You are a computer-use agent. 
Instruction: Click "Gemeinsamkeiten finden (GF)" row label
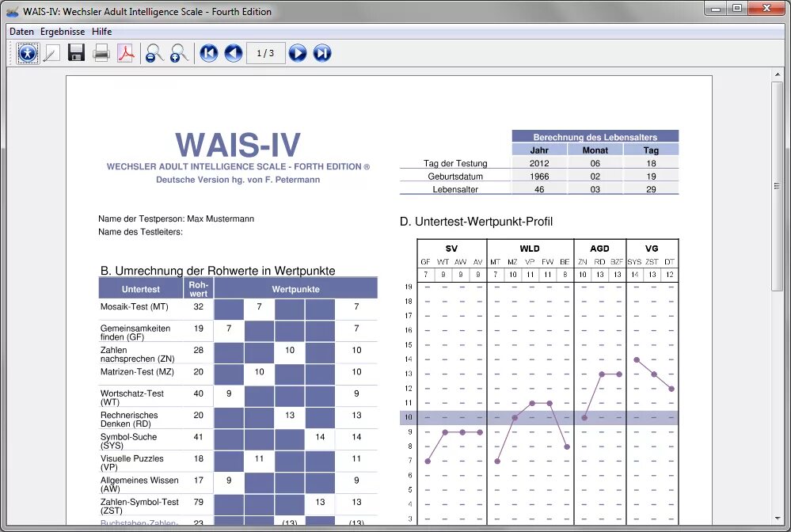point(135,332)
